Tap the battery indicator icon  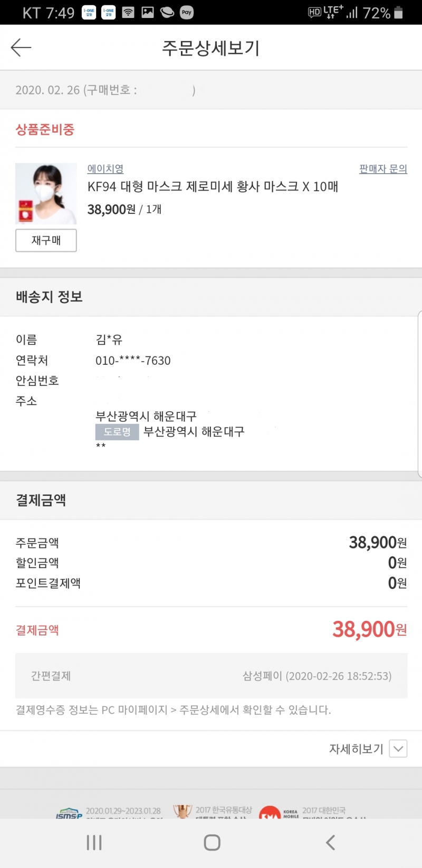pyautogui.click(x=399, y=13)
